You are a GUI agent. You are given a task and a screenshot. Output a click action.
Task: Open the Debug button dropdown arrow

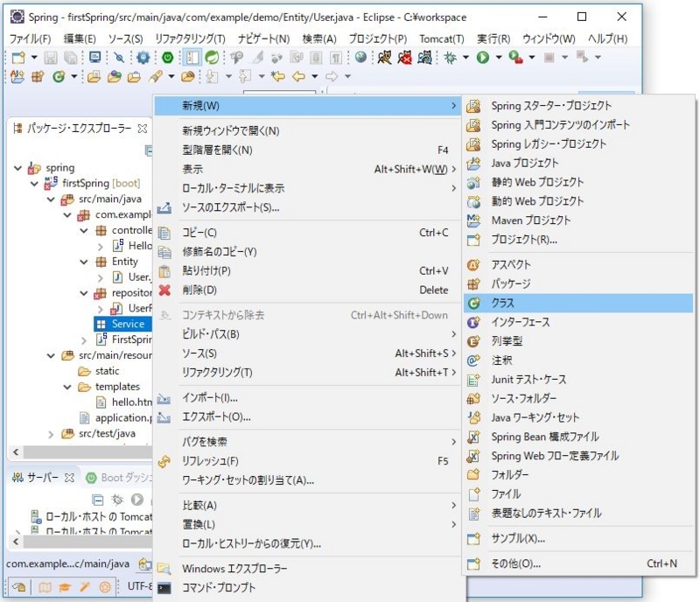click(x=465, y=58)
